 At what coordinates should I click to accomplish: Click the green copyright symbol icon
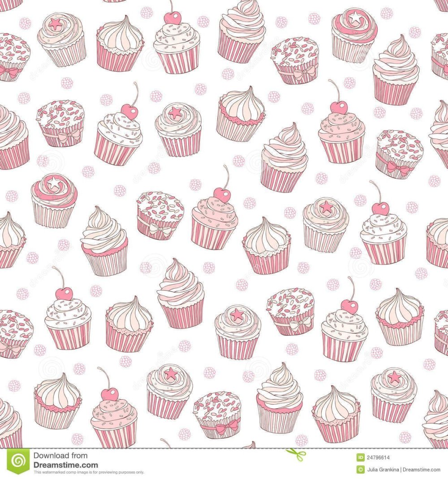[x=360, y=469]
